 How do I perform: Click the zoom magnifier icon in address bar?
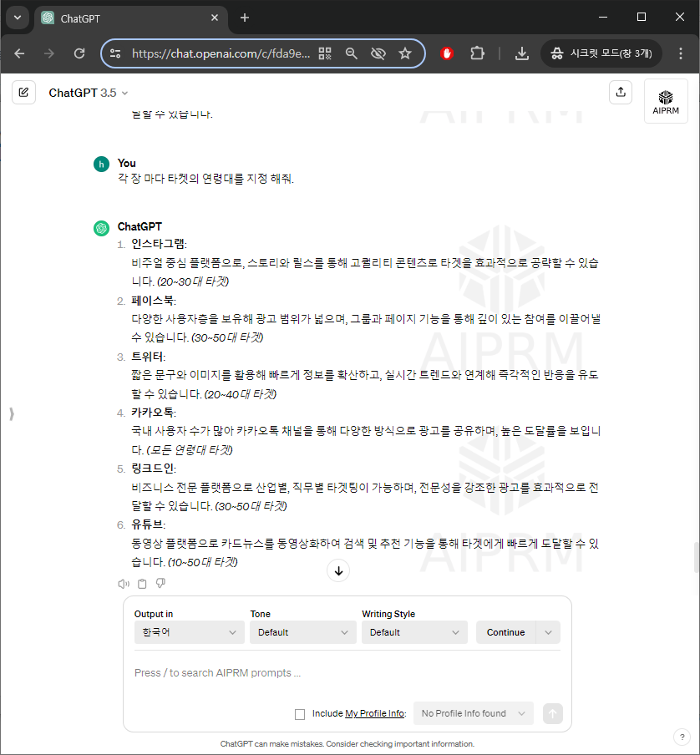tap(352, 53)
